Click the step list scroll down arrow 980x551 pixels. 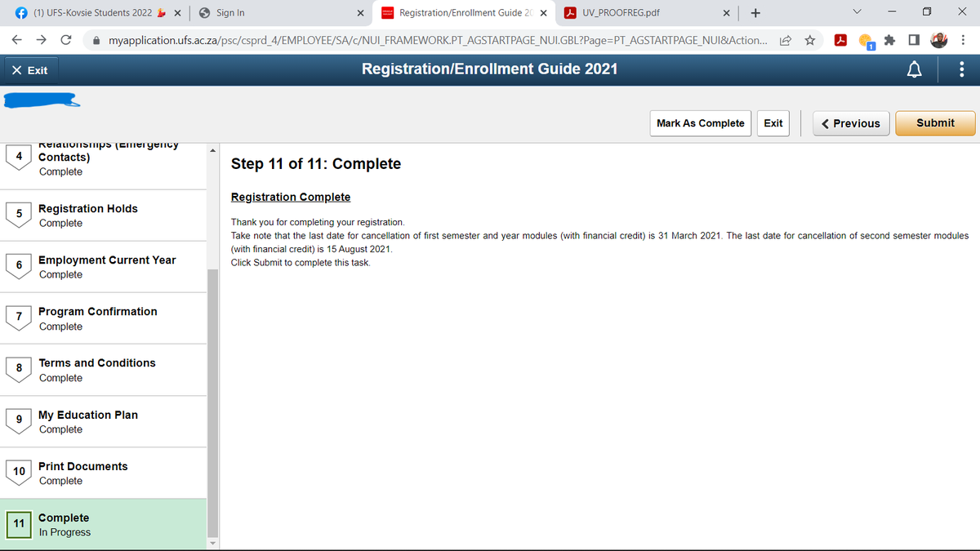pyautogui.click(x=213, y=544)
